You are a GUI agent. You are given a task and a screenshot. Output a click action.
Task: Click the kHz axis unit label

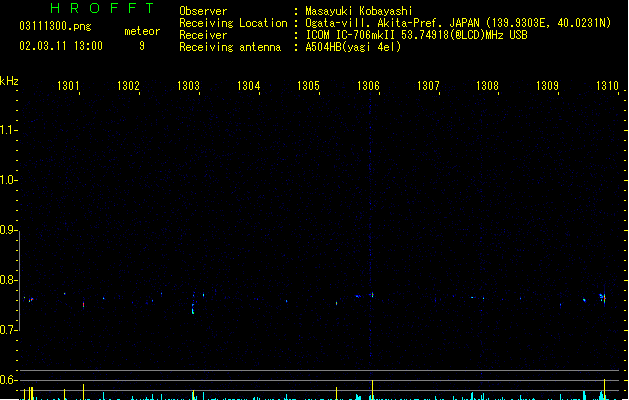point(9,81)
